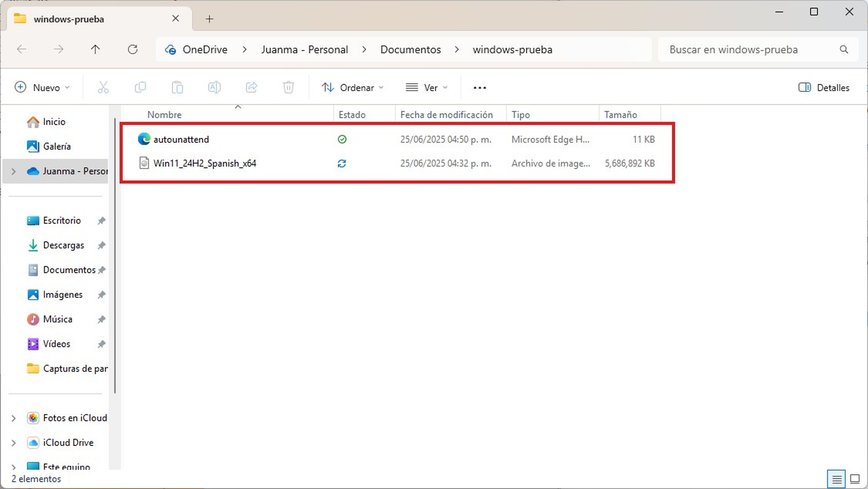Viewport: 868px width, 489px height.
Task: Open the Ordenar dropdown
Action: click(352, 87)
